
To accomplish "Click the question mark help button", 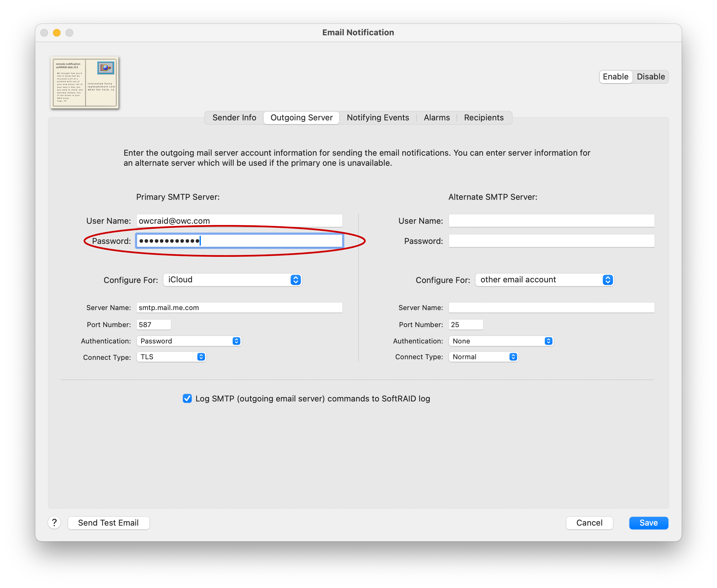I will [54, 522].
